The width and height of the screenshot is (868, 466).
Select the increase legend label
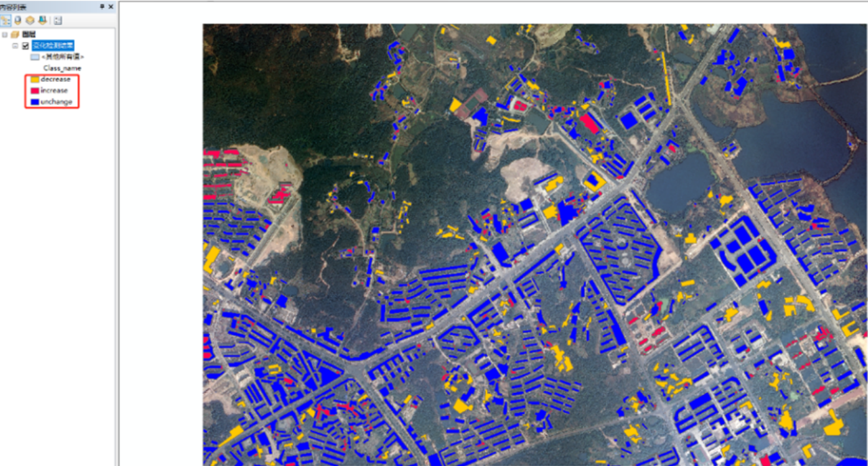(x=54, y=91)
